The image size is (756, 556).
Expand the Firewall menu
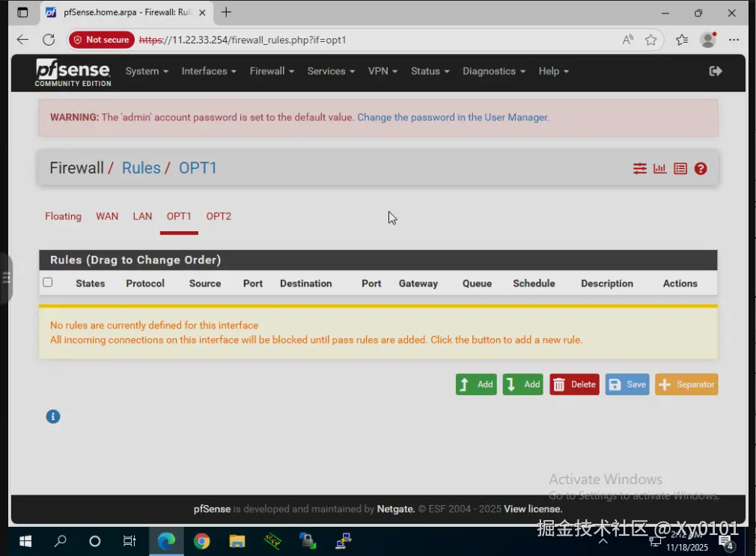tap(272, 71)
